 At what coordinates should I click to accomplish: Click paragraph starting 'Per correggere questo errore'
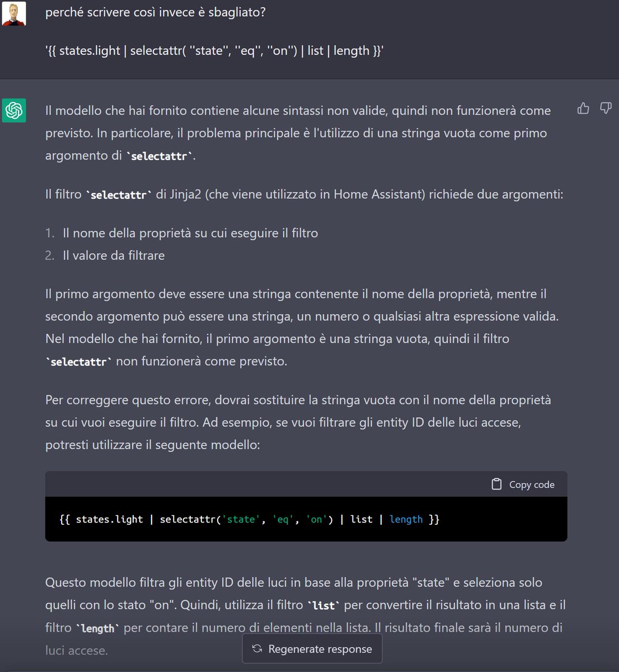pyautogui.click(x=298, y=422)
